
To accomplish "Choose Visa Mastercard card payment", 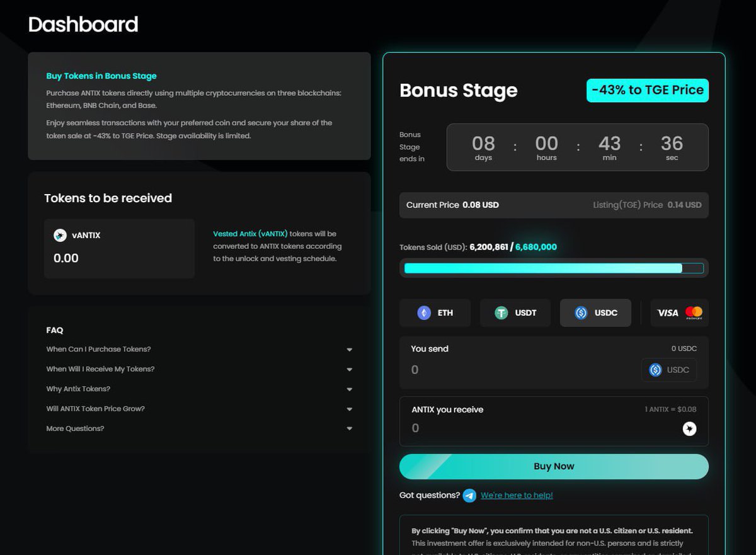I will (679, 312).
